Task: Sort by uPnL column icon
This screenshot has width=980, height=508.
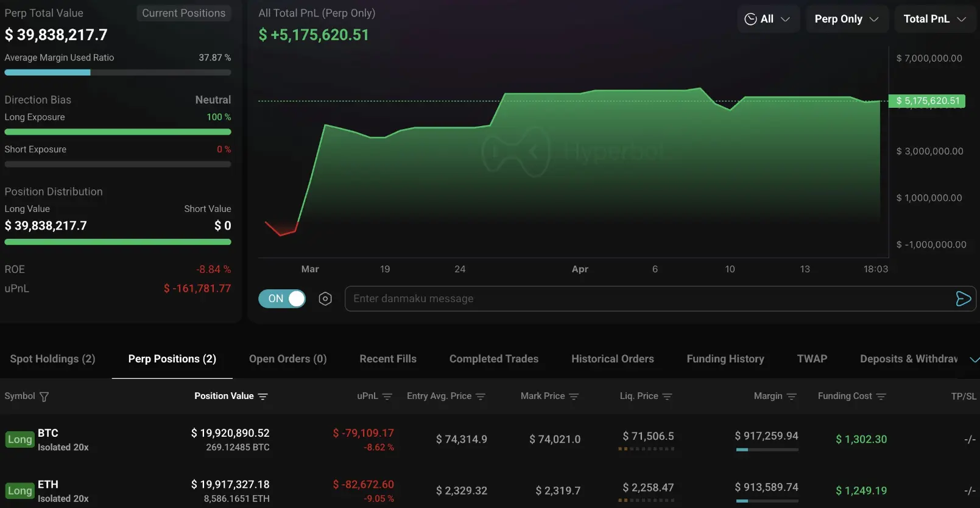Action: pos(387,397)
